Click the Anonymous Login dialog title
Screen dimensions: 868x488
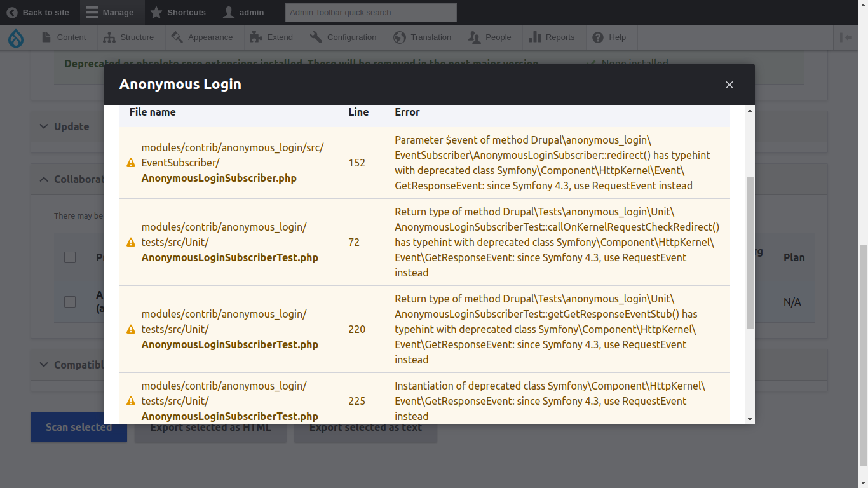(x=180, y=85)
